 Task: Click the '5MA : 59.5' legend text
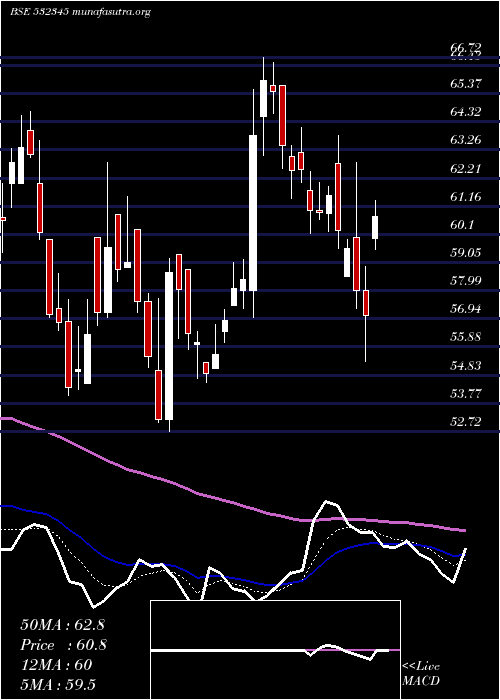pos(58,684)
